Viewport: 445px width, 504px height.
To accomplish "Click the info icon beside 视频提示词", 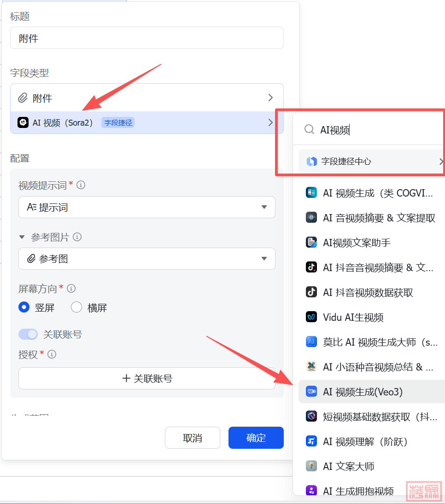I will 81,185.
